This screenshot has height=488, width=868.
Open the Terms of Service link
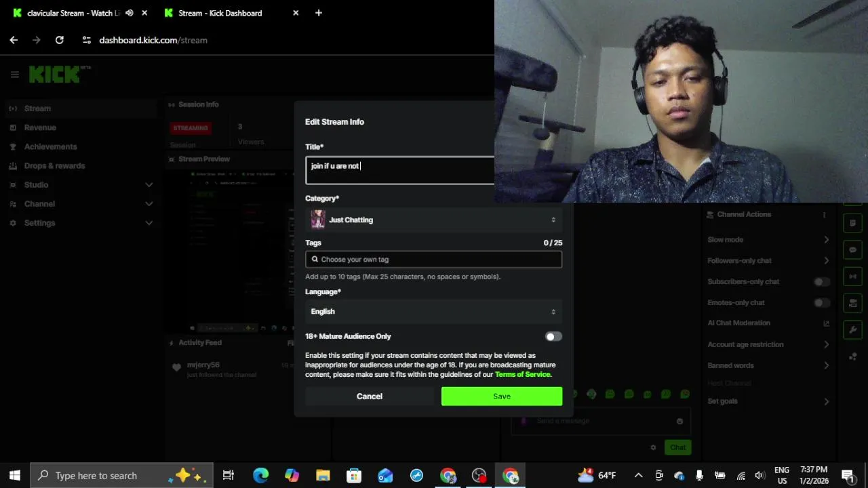tap(523, 375)
